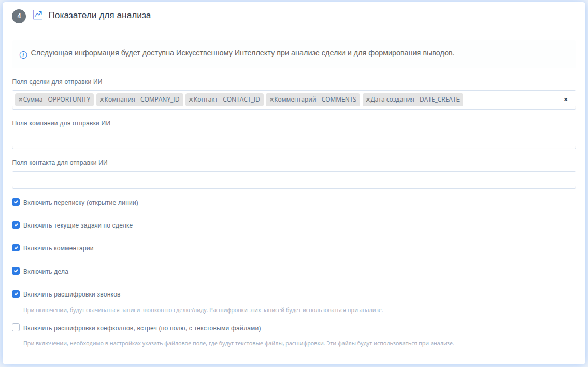This screenshot has width=588, height=367.
Task: Remove the Дата создания - DATE_CREATE tag
Action: tap(368, 100)
